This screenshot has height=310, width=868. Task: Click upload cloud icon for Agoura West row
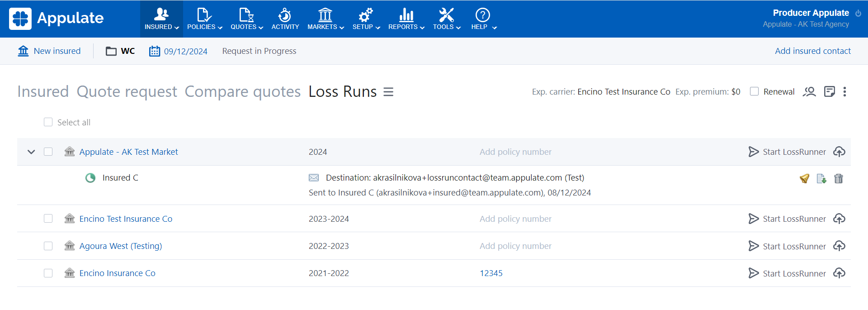click(839, 246)
